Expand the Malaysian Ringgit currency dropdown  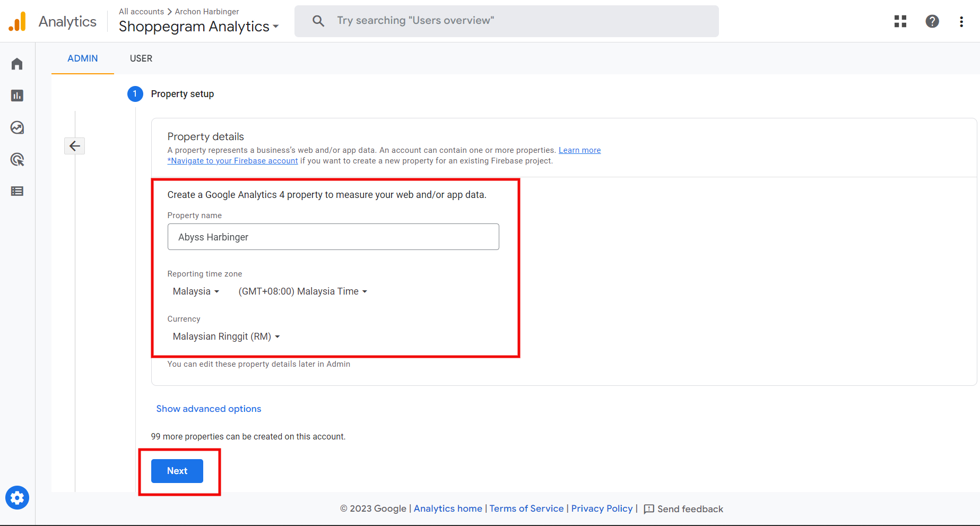tap(226, 337)
